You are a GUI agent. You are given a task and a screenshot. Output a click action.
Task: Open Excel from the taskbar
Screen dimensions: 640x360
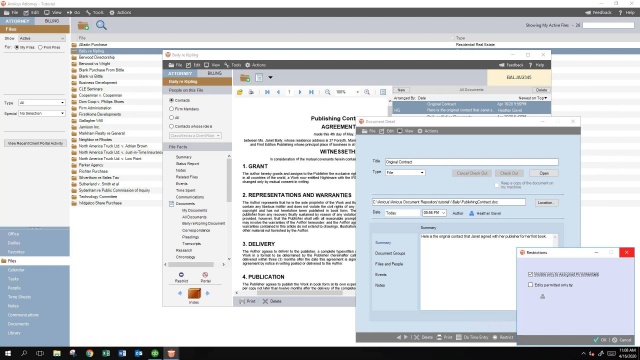(x=106, y=353)
